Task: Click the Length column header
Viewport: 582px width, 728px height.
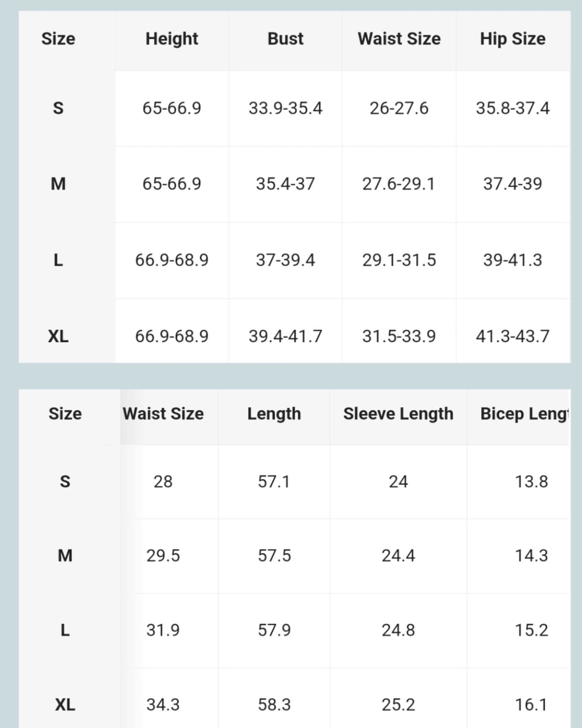Action: tap(274, 414)
